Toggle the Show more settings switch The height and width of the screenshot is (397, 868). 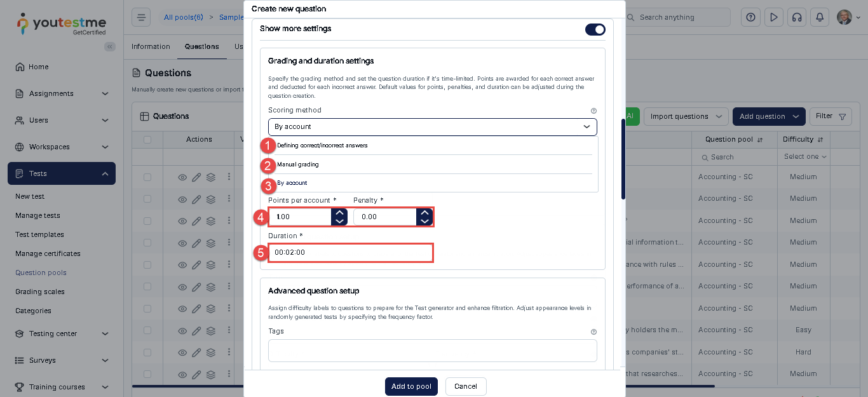point(595,29)
